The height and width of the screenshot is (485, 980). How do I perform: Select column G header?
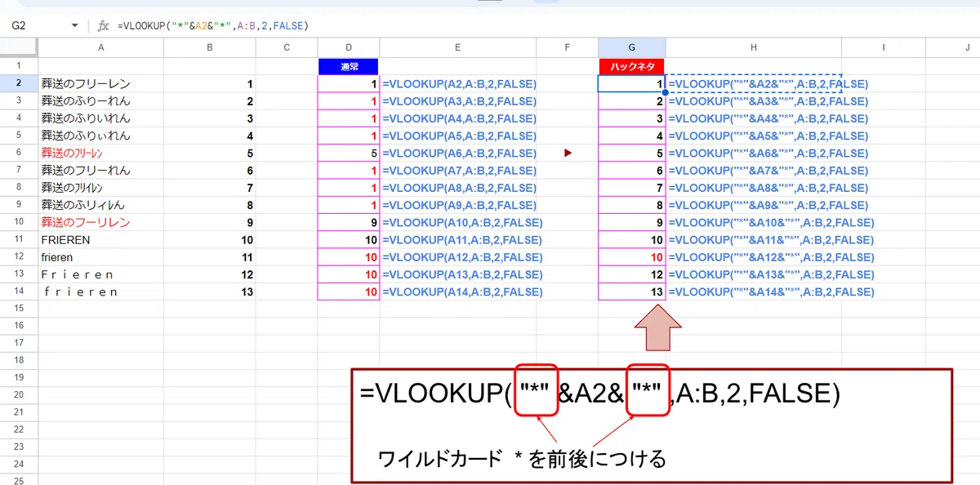pyautogui.click(x=631, y=48)
